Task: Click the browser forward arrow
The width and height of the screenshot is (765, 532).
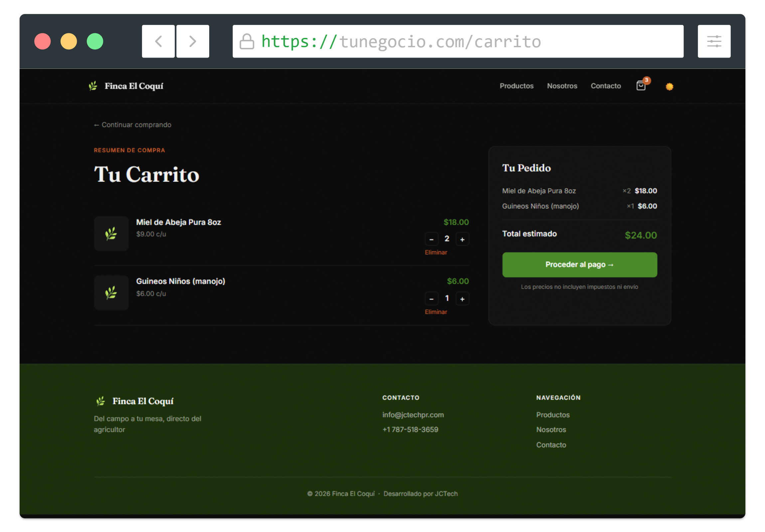Action: (193, 41)
